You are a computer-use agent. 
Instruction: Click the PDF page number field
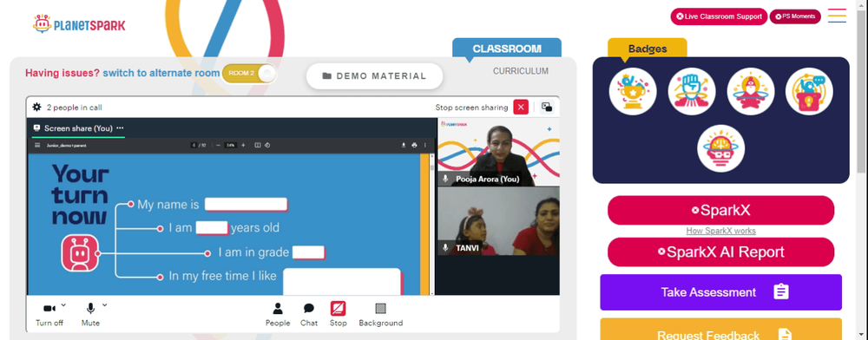pyautogui.click(x=194, y=146)
